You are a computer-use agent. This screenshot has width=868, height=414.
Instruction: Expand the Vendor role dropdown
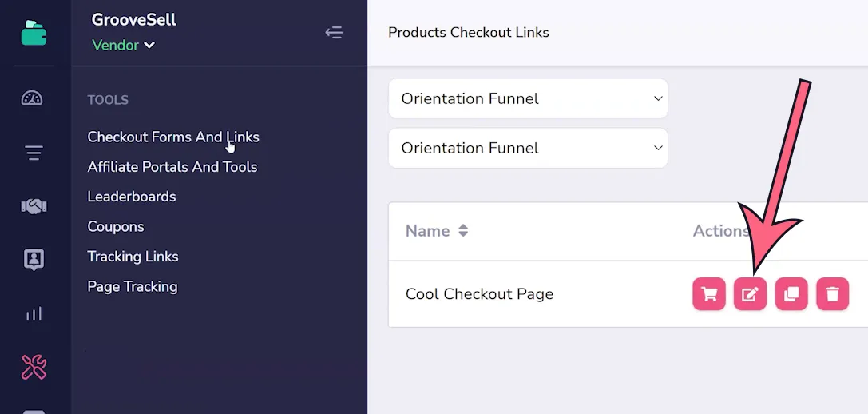coord(124,45)
